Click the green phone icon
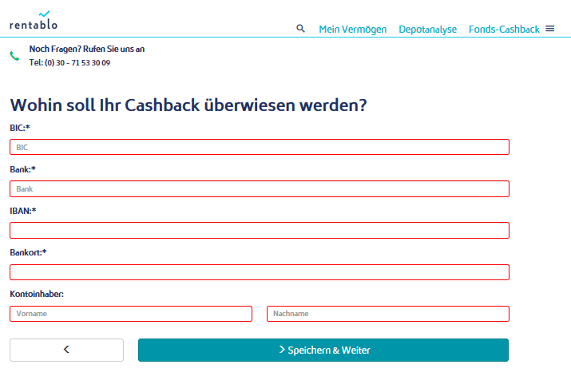 tap(14, 56)
